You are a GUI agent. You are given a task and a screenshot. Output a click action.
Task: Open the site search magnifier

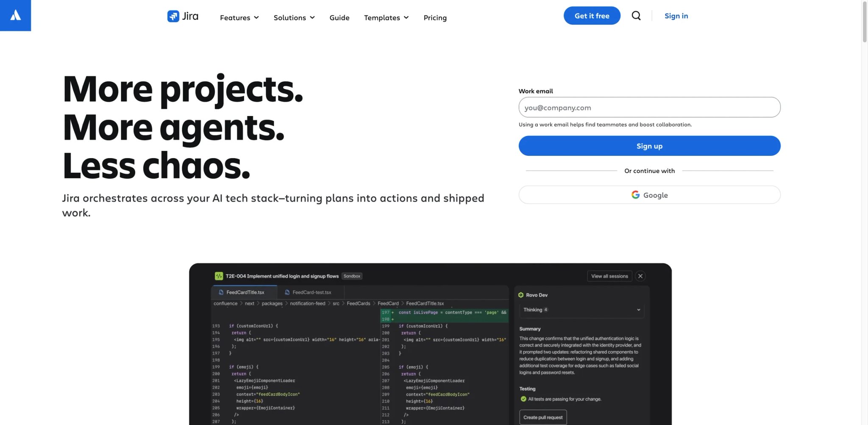636,16
